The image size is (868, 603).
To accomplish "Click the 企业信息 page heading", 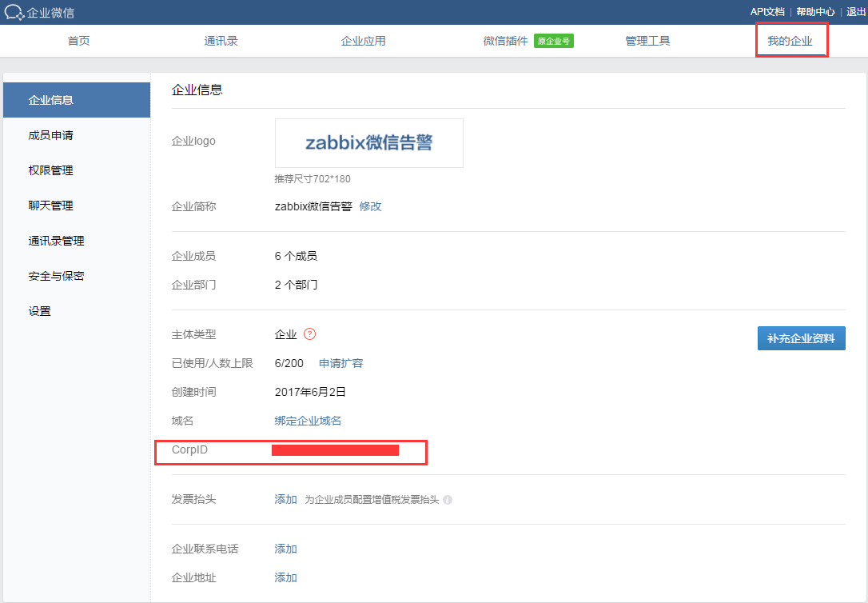I will (197, 90).
